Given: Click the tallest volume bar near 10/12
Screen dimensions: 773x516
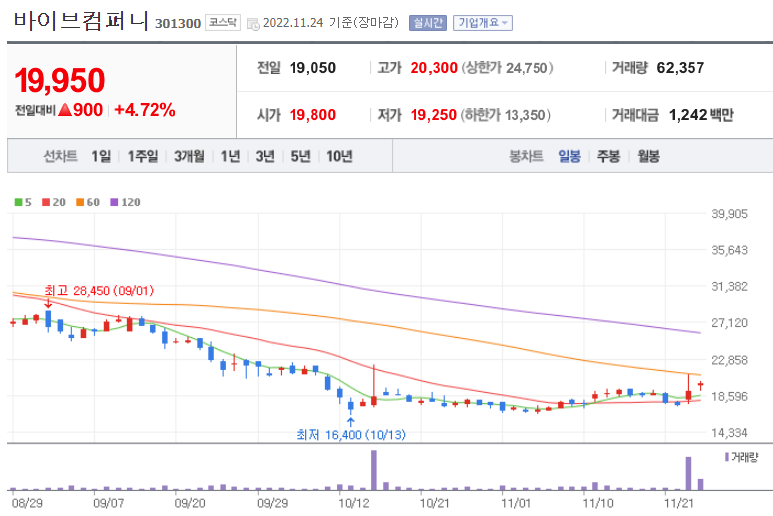Looking at the screenshot, I should click(x=374, y=470).
